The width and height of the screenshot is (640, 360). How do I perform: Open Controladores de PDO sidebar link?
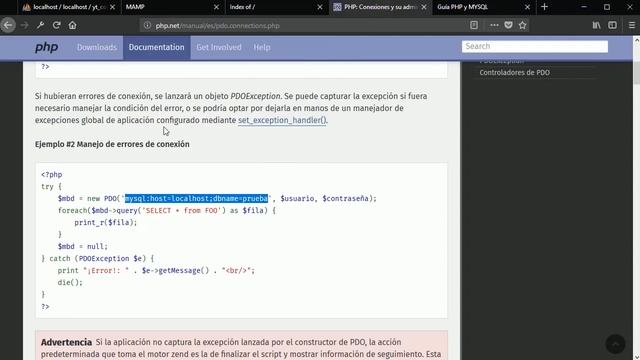pyautogui.click(x=514, y=73)
